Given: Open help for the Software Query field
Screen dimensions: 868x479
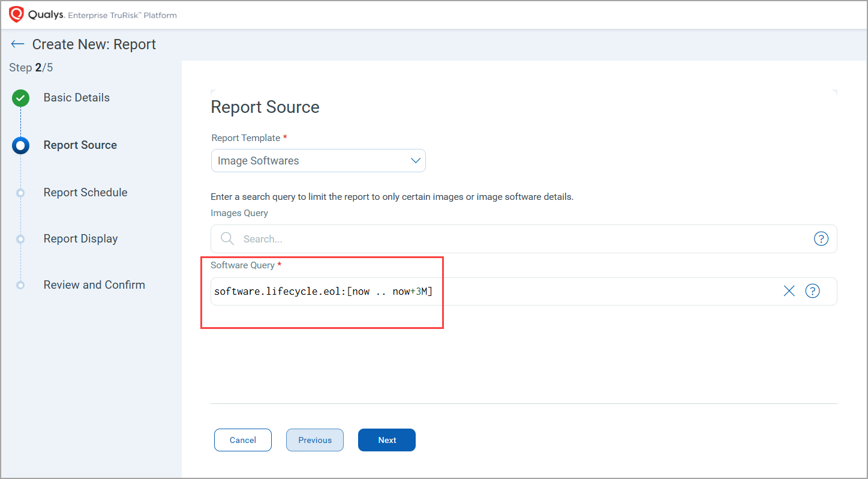Looking at the screenshot, I should [812, 291].
